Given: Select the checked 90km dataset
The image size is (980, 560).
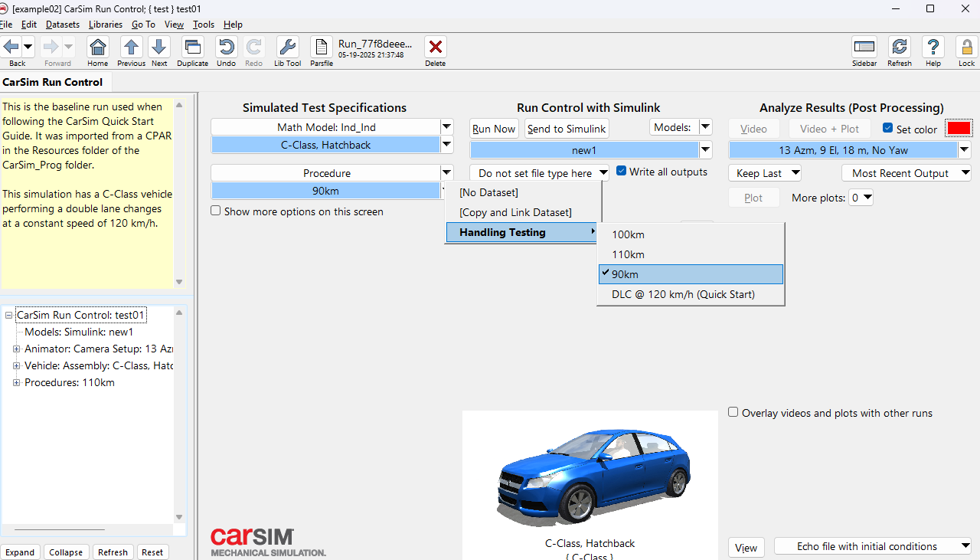Looking at the screenshot, I should [691, 274].
